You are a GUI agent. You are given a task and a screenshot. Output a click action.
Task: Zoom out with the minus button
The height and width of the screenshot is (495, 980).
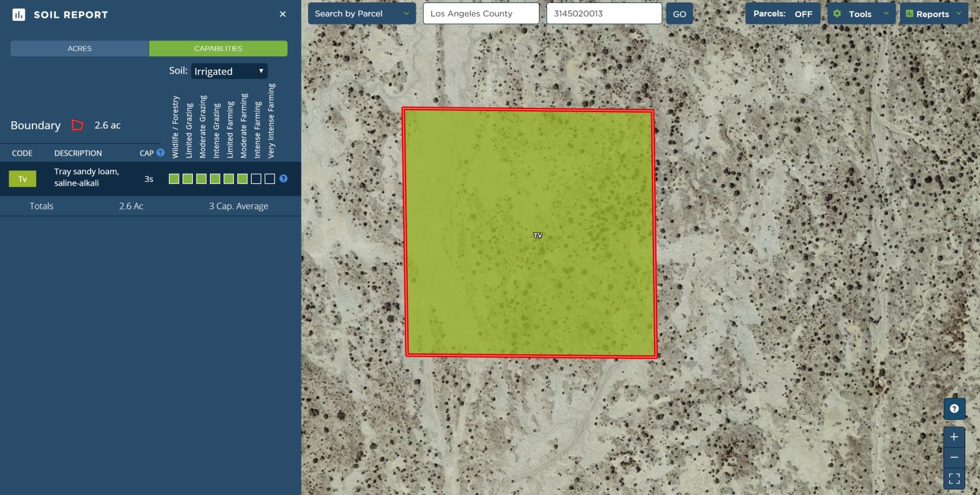[x=954, y=458]
